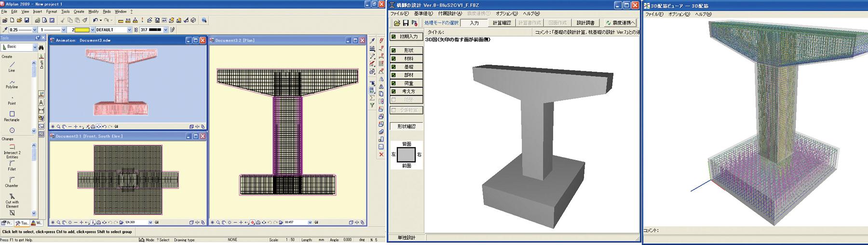Click the binoculars find icon beside Basic
The height and width of the screenshot is (245, 868).
tap(41, 47)
